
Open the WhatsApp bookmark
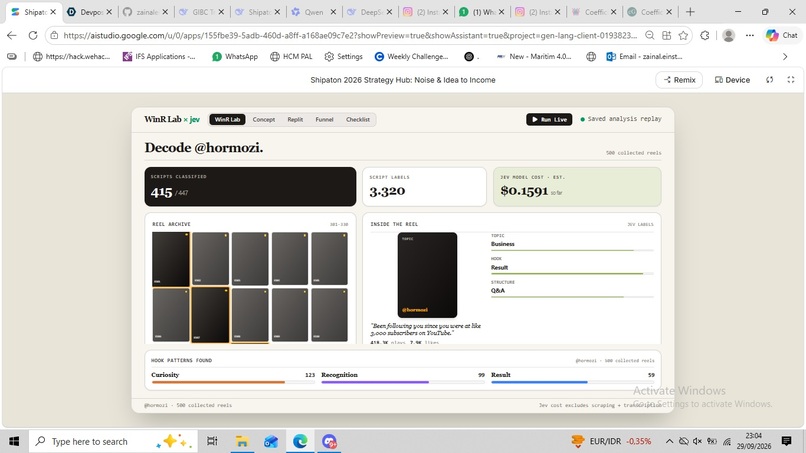pyautogui.click(x=235, y=57)
